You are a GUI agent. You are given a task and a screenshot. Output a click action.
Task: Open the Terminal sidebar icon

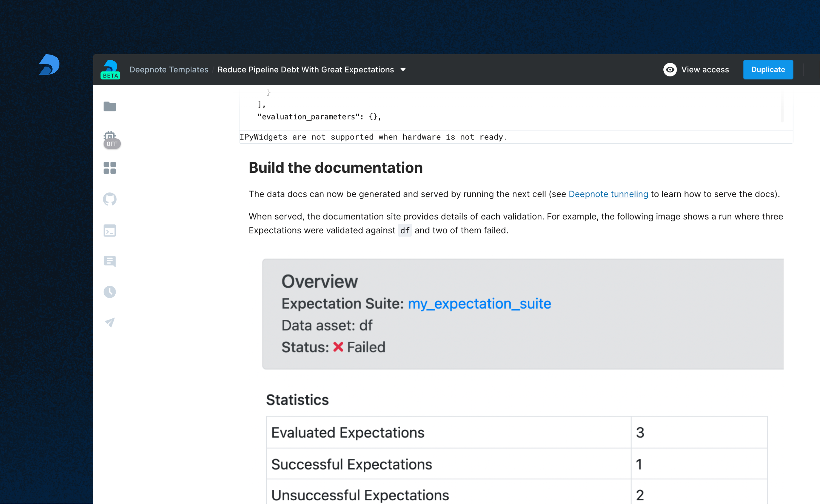109,230
